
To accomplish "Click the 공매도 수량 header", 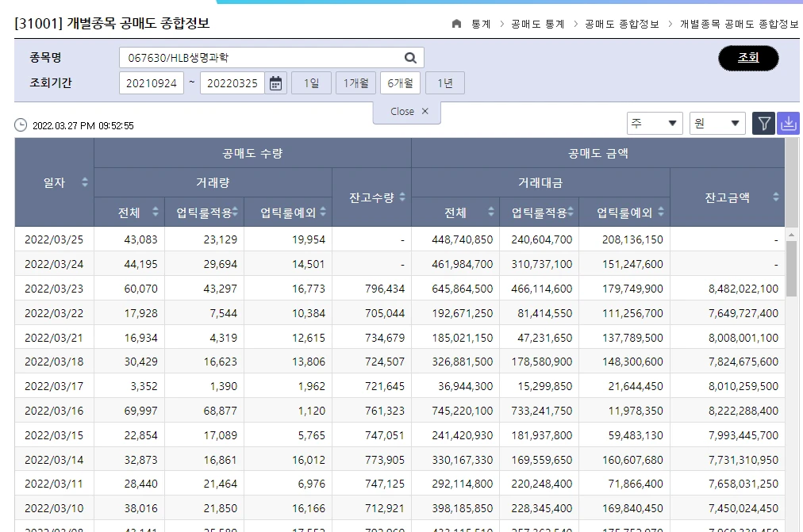I will click(252, 153).
